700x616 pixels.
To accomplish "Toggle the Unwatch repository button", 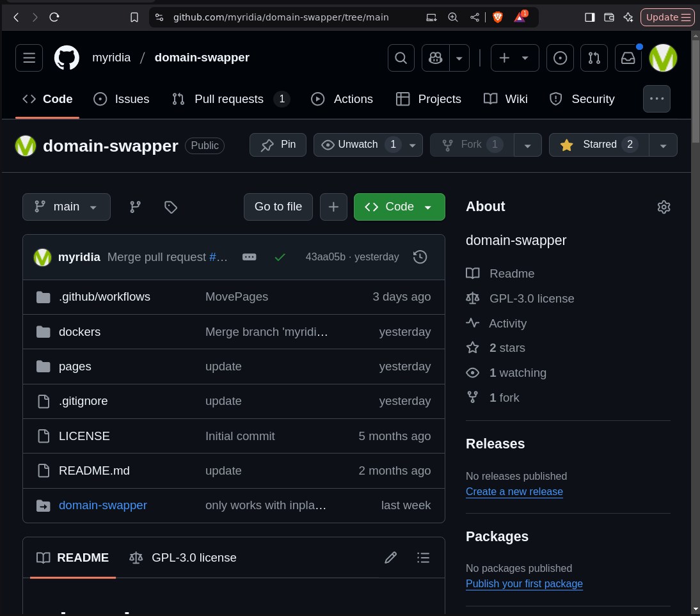I will point(359,145).
